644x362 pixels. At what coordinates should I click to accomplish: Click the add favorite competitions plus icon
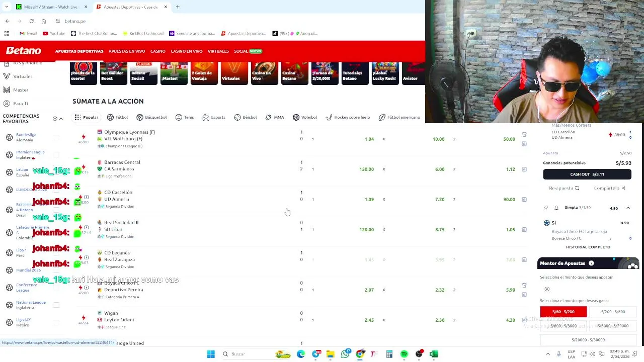[55, 119]
